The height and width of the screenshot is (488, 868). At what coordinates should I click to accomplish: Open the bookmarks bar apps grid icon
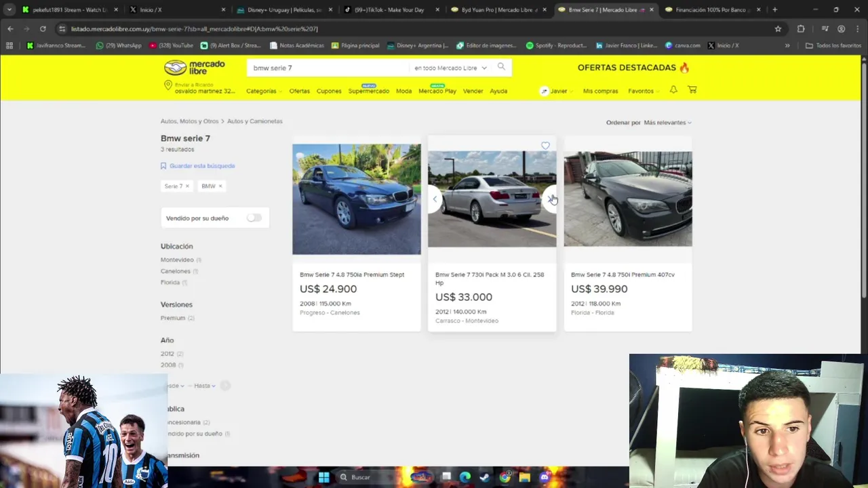[x=9, y=45]
